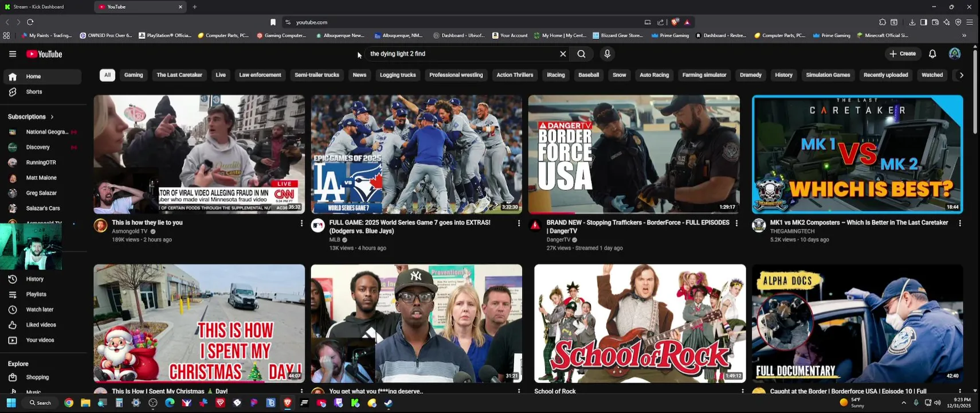
Task: Show more bookmarks with double chevron
Action: pyautogui.click(x=964, y=36)
